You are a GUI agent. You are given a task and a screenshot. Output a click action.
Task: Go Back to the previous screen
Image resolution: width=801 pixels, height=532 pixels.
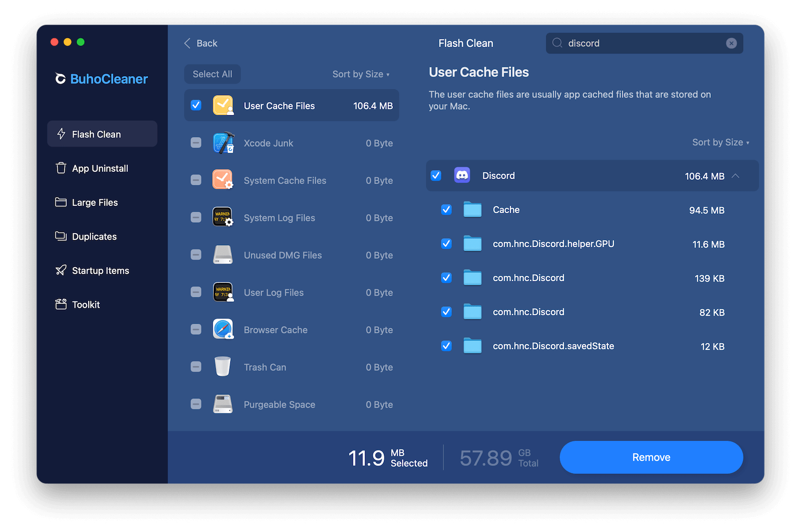pos(200,43)
